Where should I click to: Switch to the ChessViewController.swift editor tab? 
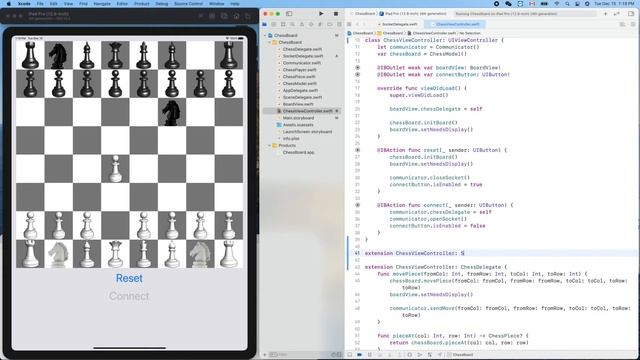[455, 24]
